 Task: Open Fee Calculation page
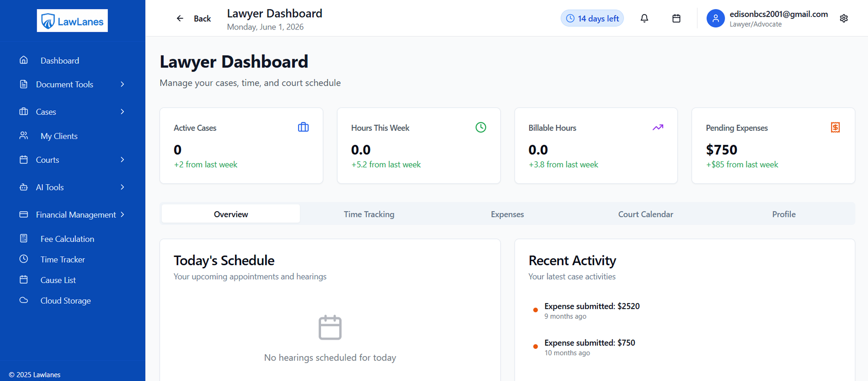(x=67, y=239)
